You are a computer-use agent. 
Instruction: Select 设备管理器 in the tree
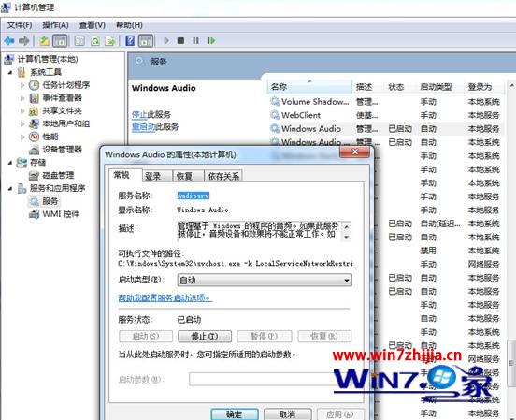click(62, 150)
